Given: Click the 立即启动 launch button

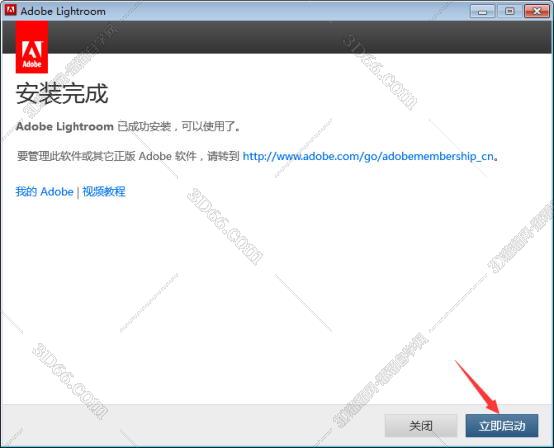Looking at the screenshot, I should point(502,425).
